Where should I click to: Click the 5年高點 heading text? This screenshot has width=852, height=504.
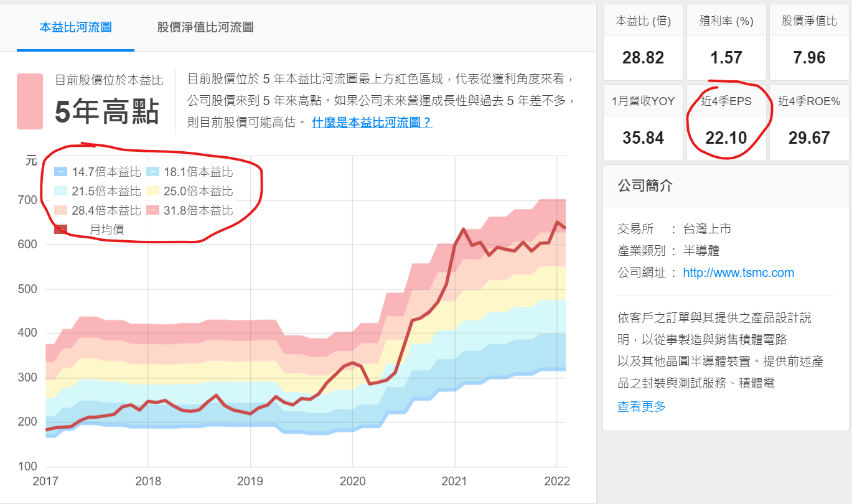tap(107, 112)
